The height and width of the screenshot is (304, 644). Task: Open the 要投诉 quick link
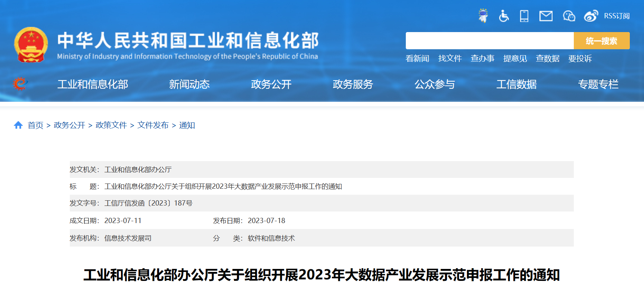click(x=580, y=59)
